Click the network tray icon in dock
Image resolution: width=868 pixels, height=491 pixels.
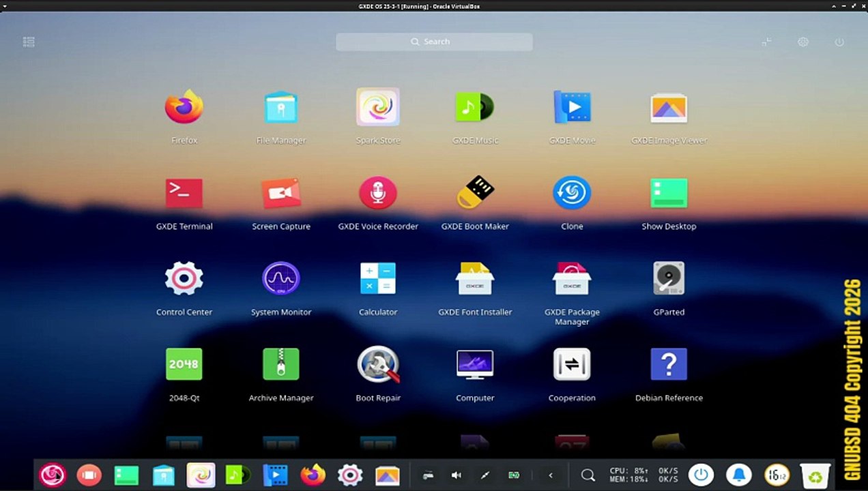pos(428,475)
